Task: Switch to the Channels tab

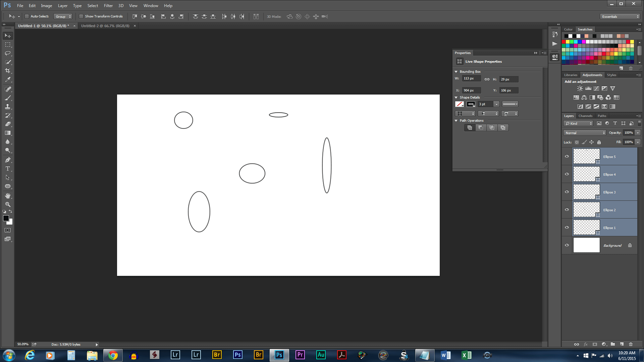Action: pos(585,116)
